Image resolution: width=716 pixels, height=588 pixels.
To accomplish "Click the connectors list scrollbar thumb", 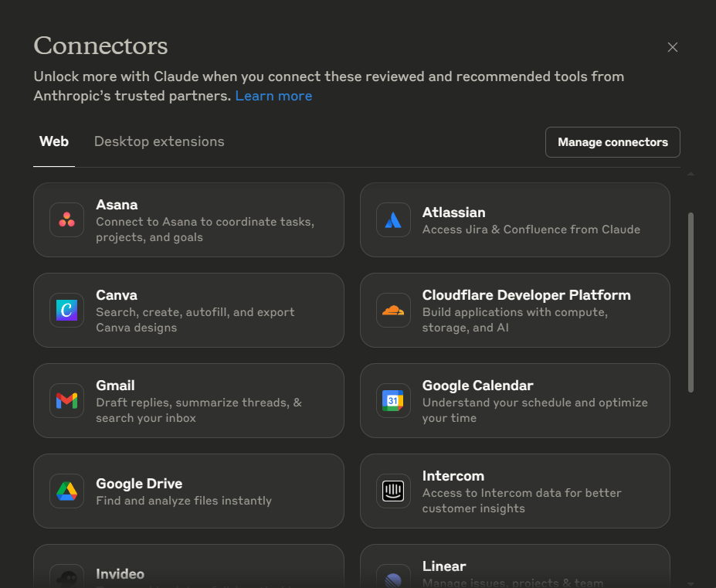I will [691, 302].
